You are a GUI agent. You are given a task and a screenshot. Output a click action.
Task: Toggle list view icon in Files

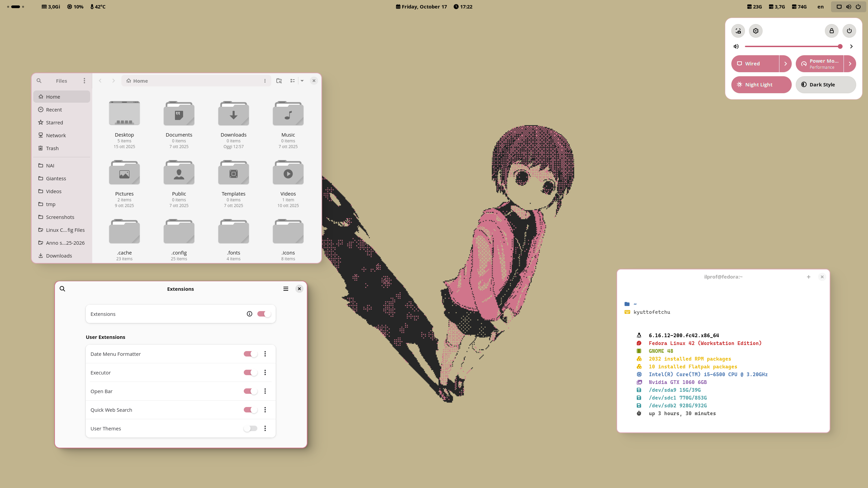[293, 81]
